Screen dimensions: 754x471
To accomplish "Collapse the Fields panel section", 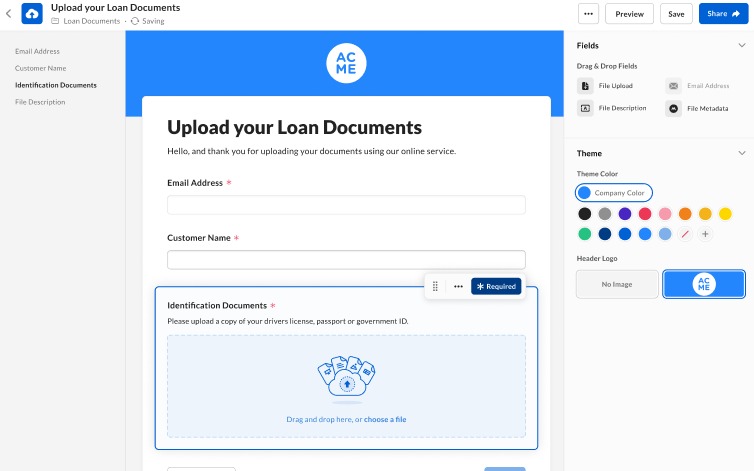I will (741, 45).
